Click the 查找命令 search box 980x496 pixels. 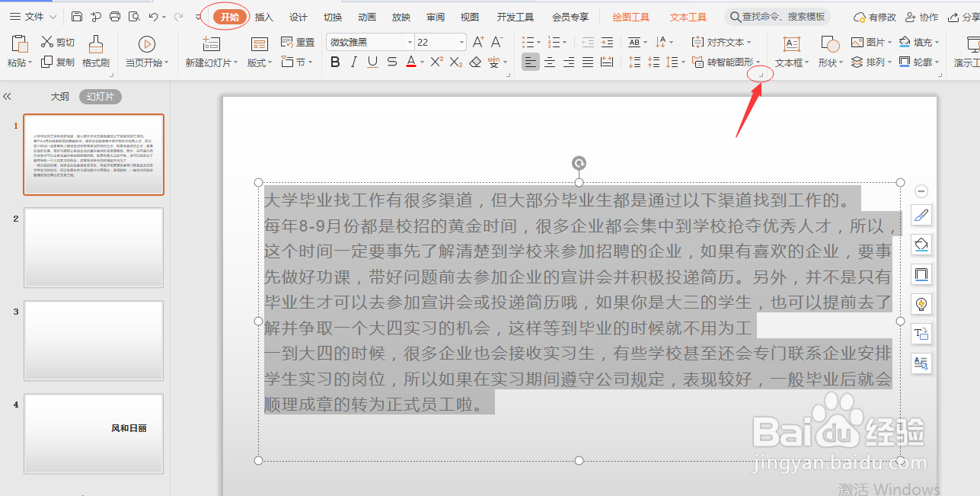[777, 17]
